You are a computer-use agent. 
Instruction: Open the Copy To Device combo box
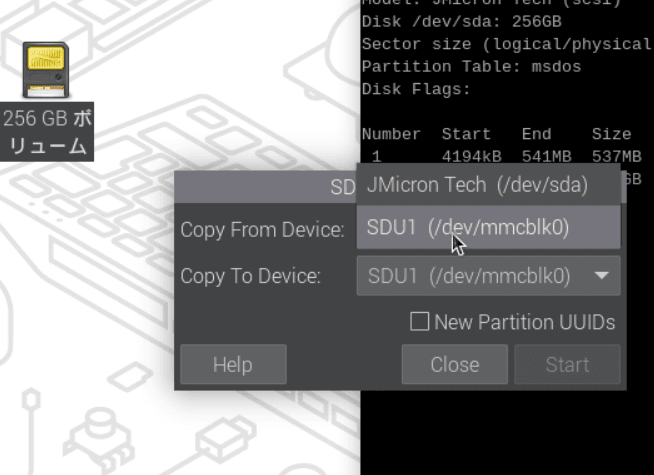click(x=476, y=276)
